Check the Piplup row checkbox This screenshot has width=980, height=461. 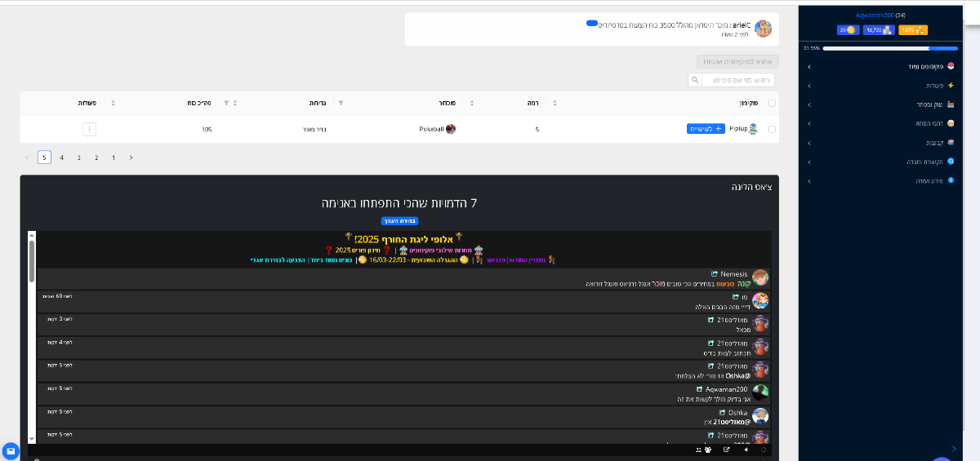coord(773,129)
